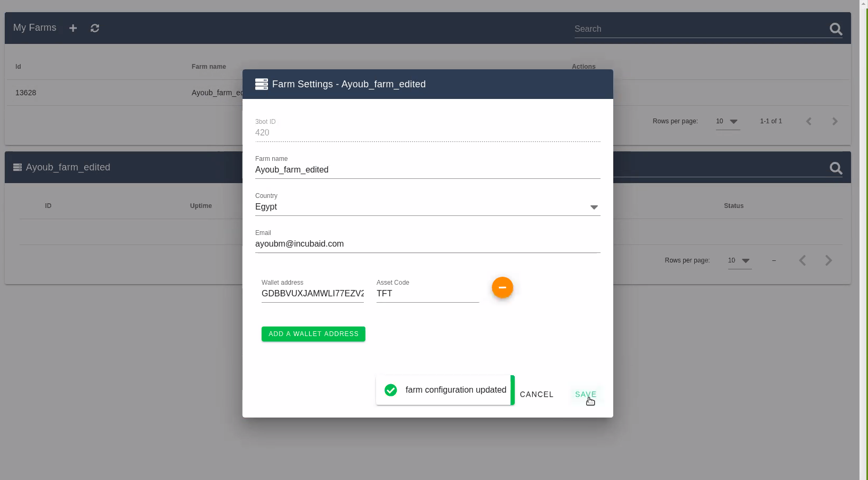The height and width of the screenshot is (480, 868).
Task: Click the farm icon in the dialog title bar
Action: (261, 84)
